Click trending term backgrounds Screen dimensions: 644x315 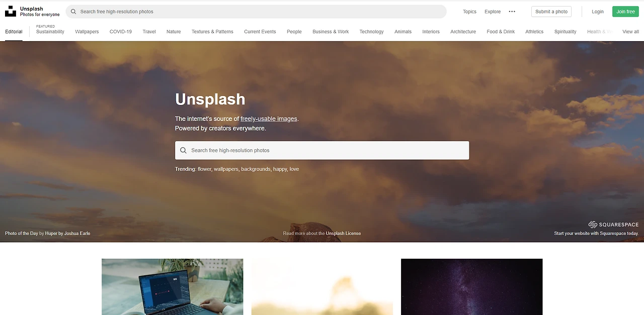tap(256, 169)
